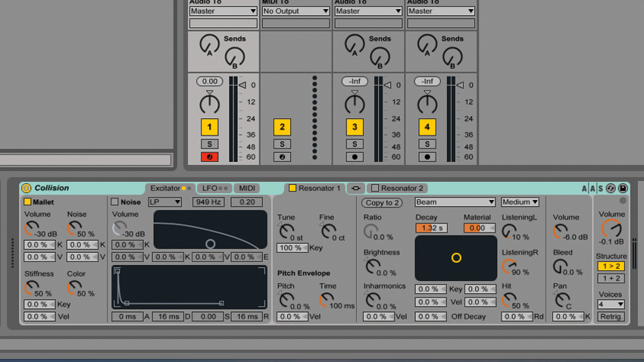Toggle track 1 activator button
The height and width of the screenshot is (362, 644).
click(x=209, y=127)
